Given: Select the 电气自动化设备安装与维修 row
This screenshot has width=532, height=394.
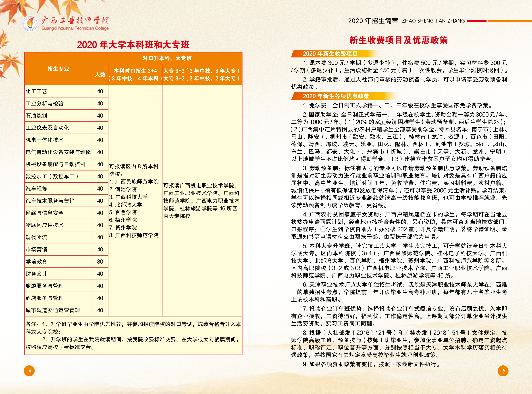Looking at the screenshot, I should pyautogui.click(x=66, y=152).
